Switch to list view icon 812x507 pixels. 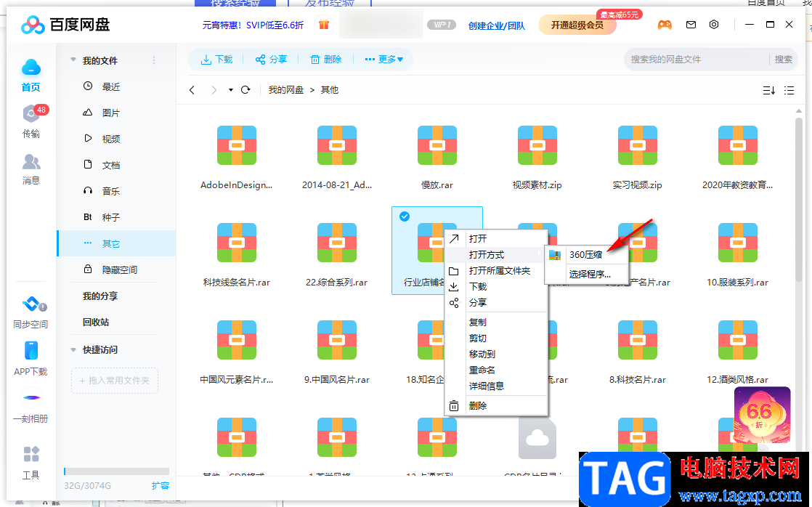789,90
